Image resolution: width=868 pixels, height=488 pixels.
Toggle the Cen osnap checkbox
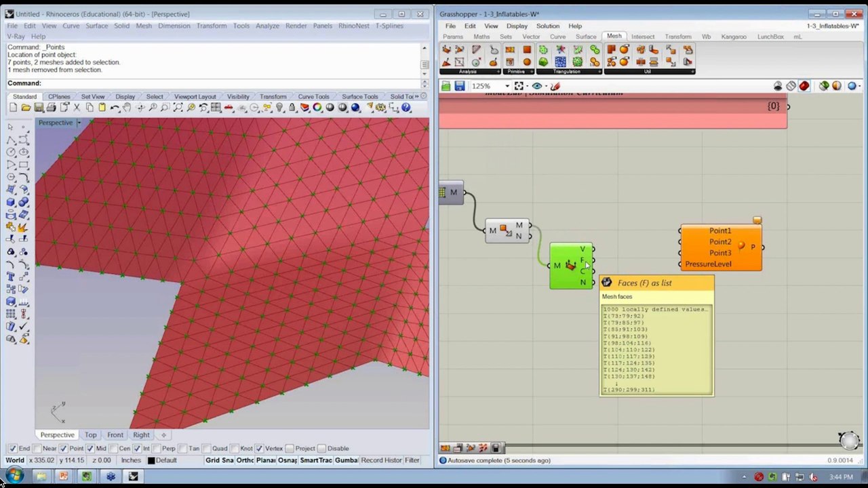tap(113, 449)
